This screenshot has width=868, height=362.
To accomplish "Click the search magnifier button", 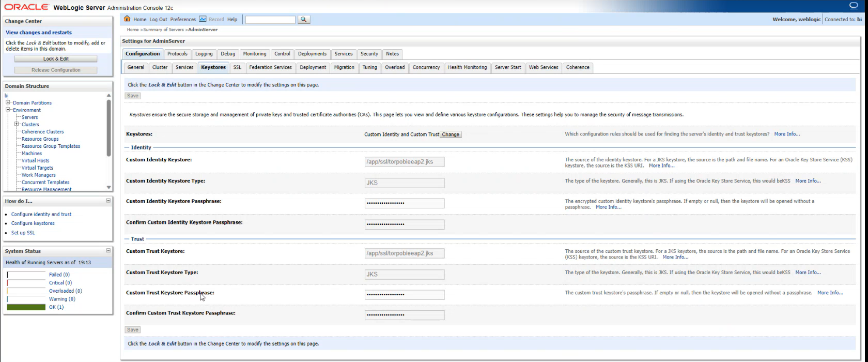I will tap(304, 20).
